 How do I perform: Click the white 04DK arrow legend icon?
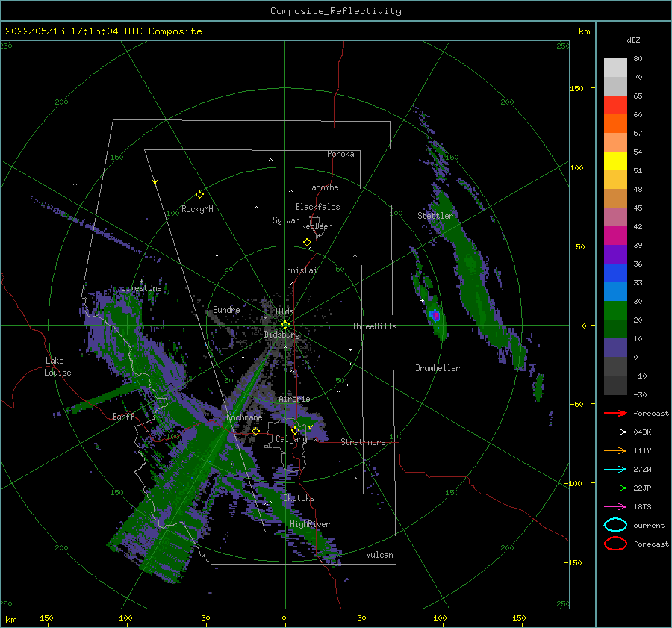coord(615,432)
